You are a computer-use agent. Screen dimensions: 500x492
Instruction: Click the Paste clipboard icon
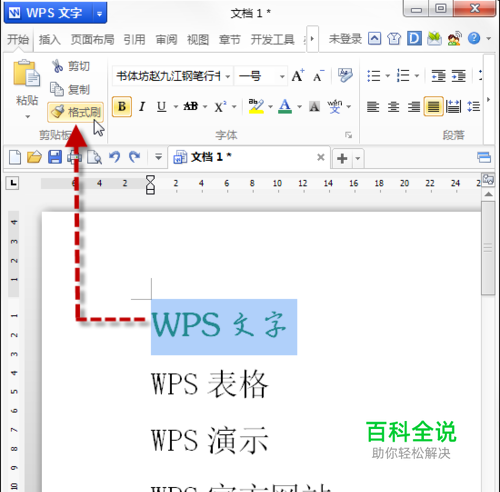26,74
